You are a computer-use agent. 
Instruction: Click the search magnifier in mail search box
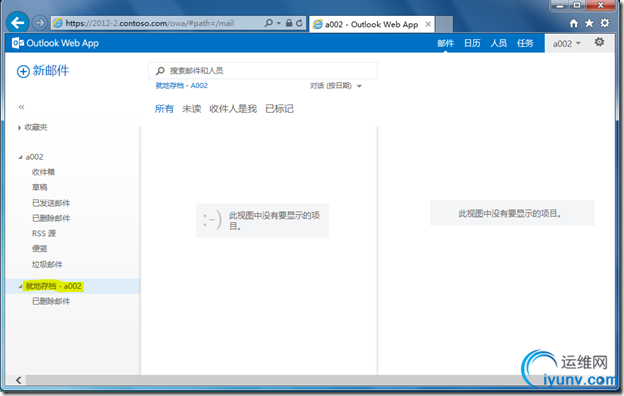coord(160,71)
